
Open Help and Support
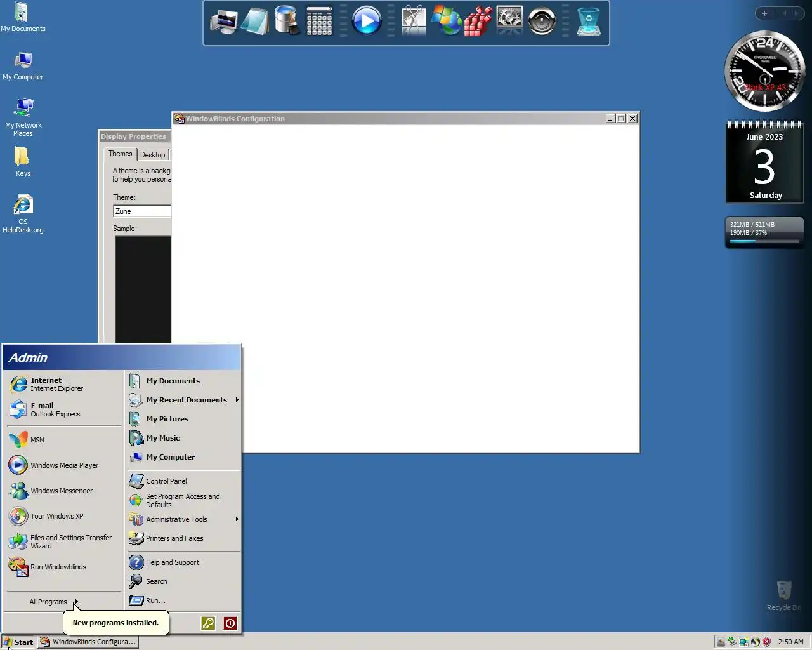click(x=184, y=562)
